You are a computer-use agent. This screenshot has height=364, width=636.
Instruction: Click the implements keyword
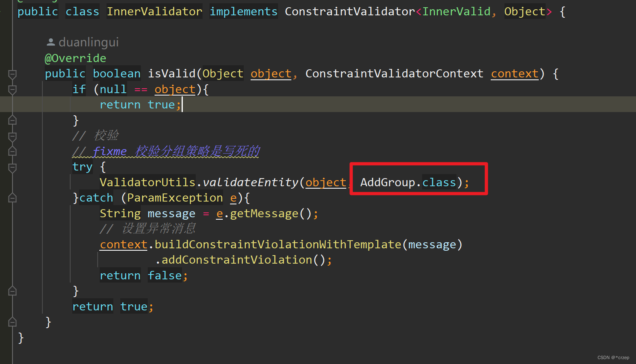click(244, 12)
